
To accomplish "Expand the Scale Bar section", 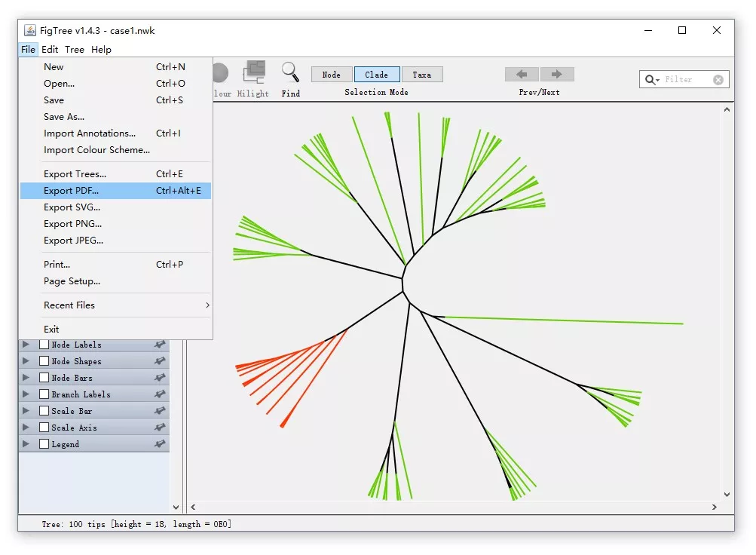I will [x=26, y=411].
